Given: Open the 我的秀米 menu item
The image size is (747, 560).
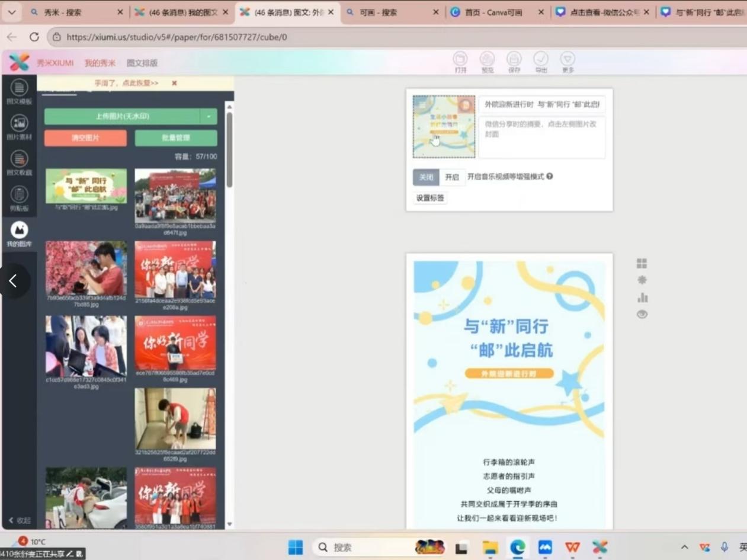Looking at the screenshot, I should [98, 63].
